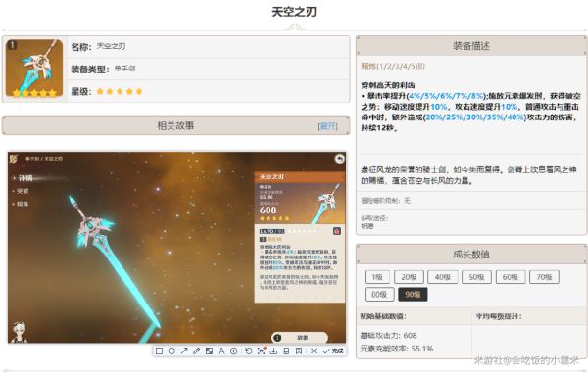Click the 相关故事 header bar title
Screen dimensions: 588x374
(175, 126)
